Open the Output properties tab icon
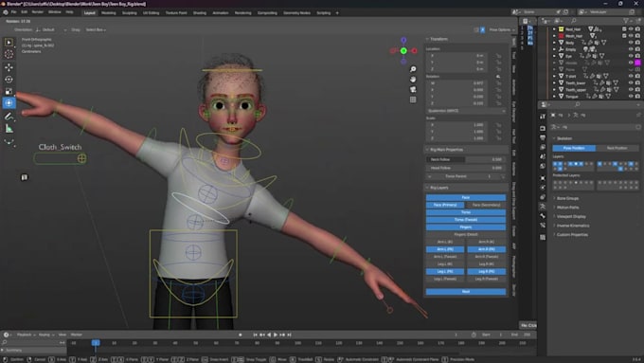Image resolution: width=644 pixels, height=363 pixels. pyautogui.click(x=543, y=137)
